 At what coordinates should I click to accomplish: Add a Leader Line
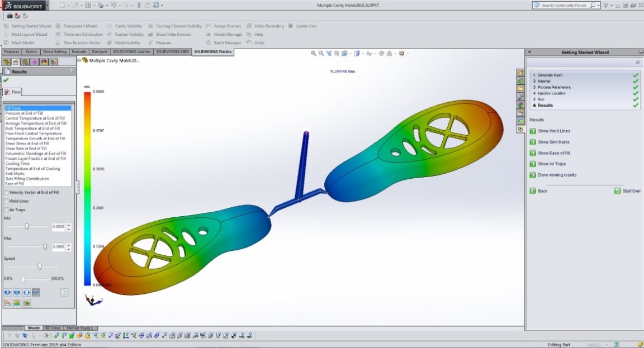pyautogui.click(x=302, y=26)
